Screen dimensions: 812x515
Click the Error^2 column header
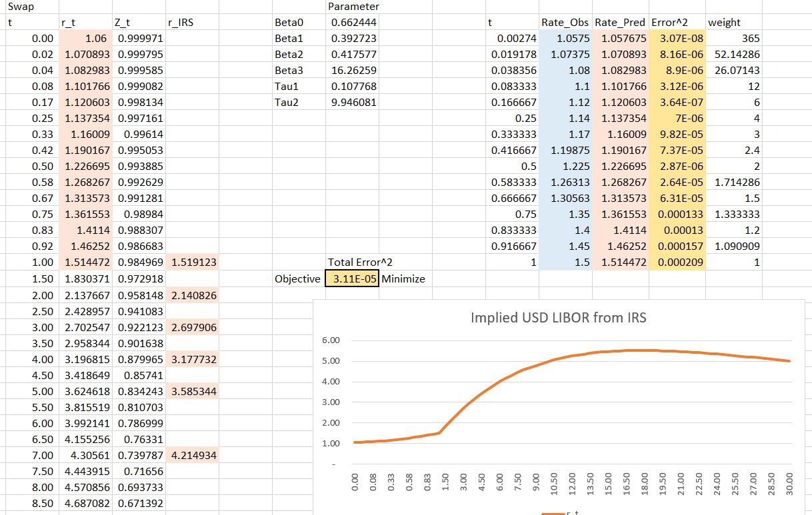(x=677, y=23)
